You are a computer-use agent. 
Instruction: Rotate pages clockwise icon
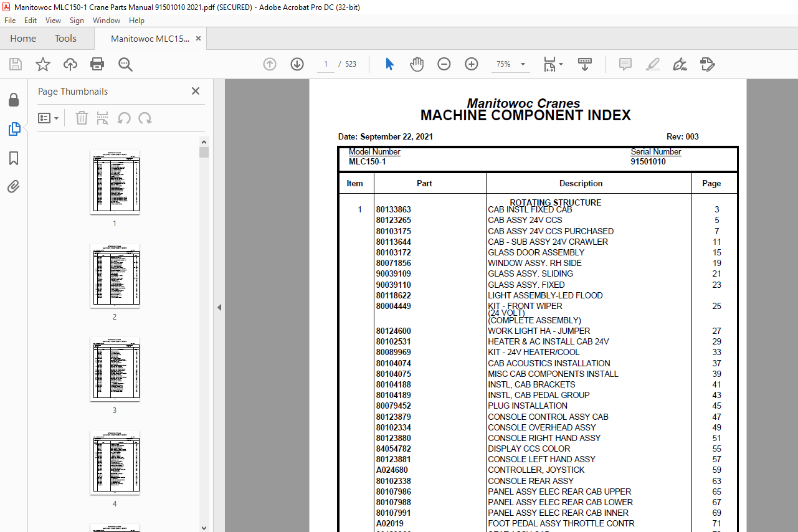click(x=145, y=118)
